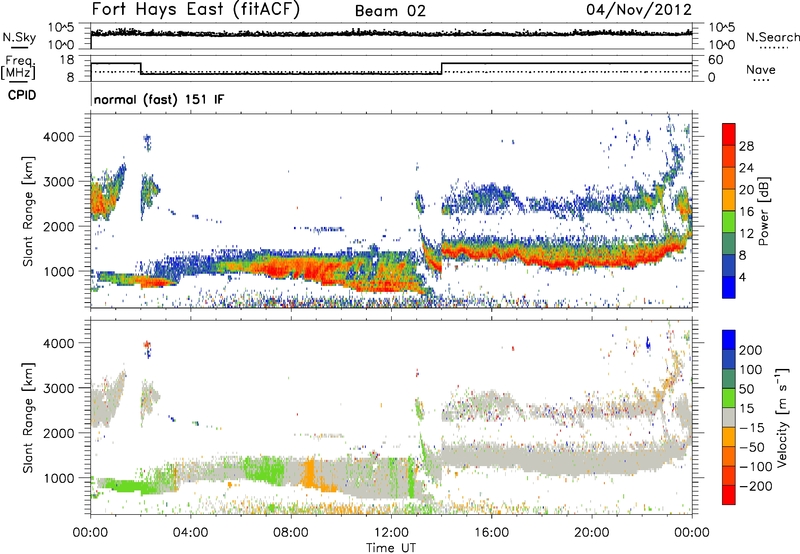Image resolution: width=800 pixels, height=554 pixels.
Task: Click the '-50' value on Velocity scale
Action: point(752,447)
